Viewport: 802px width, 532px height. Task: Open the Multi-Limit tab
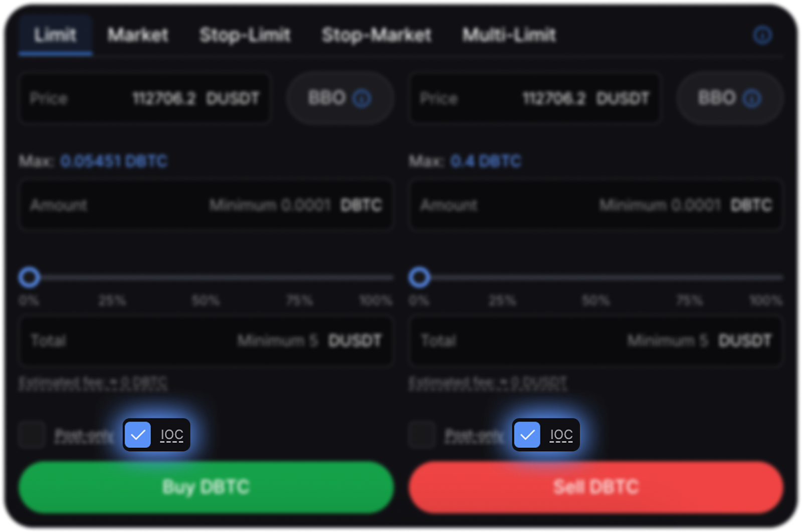(x=509, y=35)
